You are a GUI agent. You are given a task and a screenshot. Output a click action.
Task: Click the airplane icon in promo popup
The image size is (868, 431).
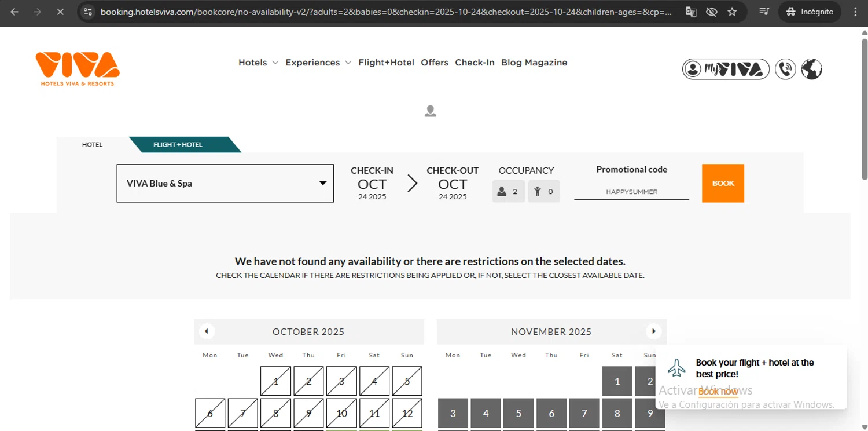pyautogui.click(x=676, y=368)
